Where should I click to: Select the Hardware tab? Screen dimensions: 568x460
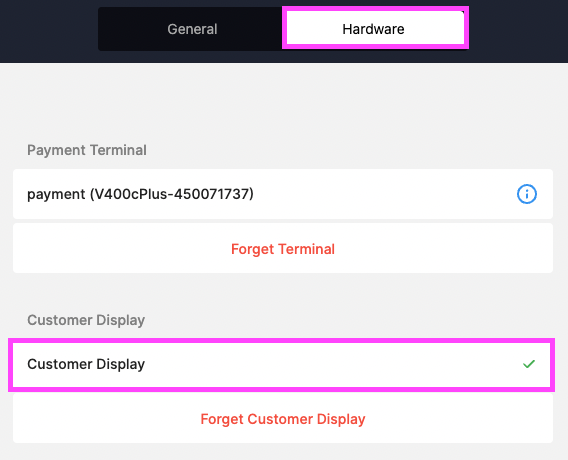tap(373, 29)
